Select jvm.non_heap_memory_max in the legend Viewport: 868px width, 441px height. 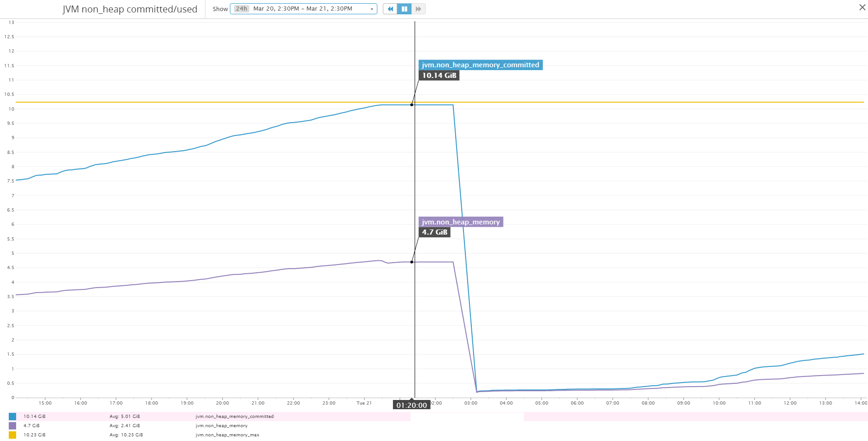[228, 435]
